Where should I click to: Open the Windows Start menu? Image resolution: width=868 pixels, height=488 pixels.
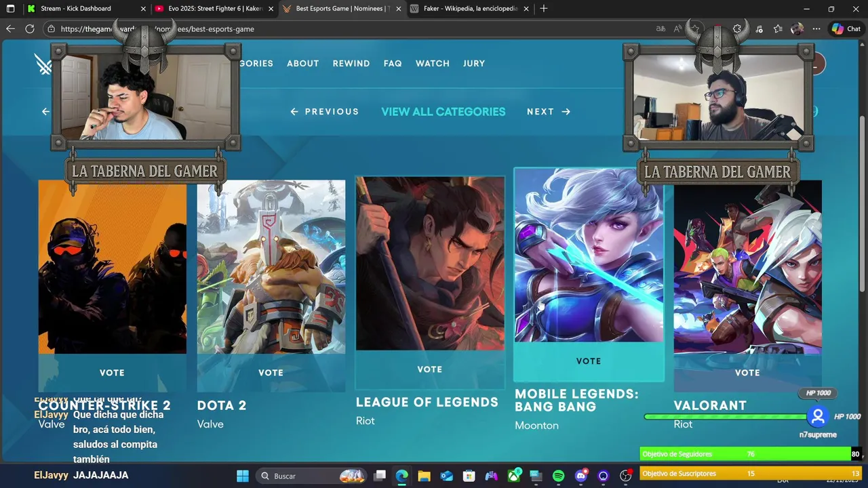point(243,476)
